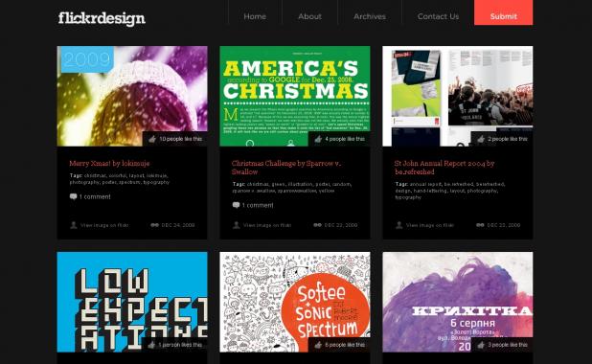Go to the Archives page

[370, 16]
